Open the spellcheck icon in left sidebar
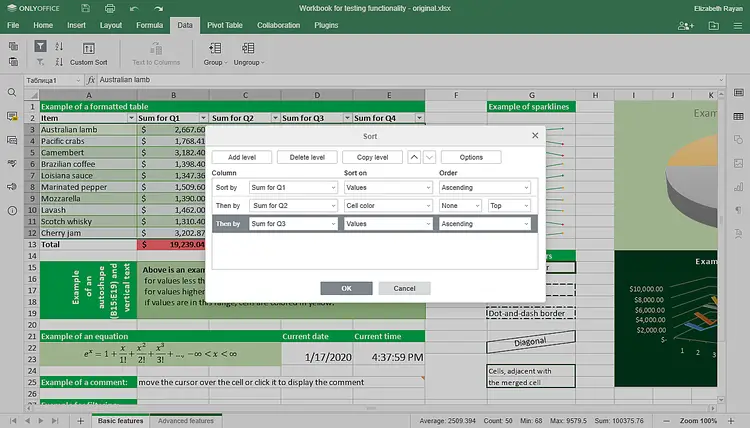Image resolution: width=750 pixels, height=428 pixels. (x=12, y=164)
